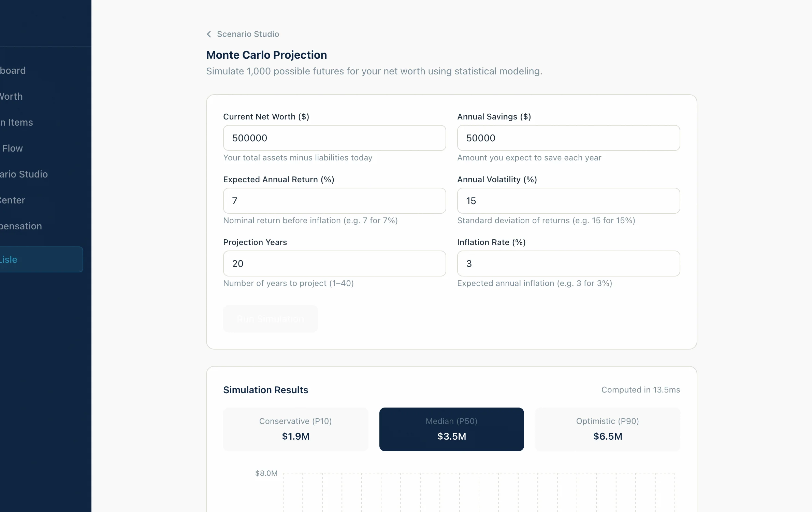View the Optimistic (P90) scenario card
Image resolution: width=812 pixels, height=512 pixels.
(607, 429)
